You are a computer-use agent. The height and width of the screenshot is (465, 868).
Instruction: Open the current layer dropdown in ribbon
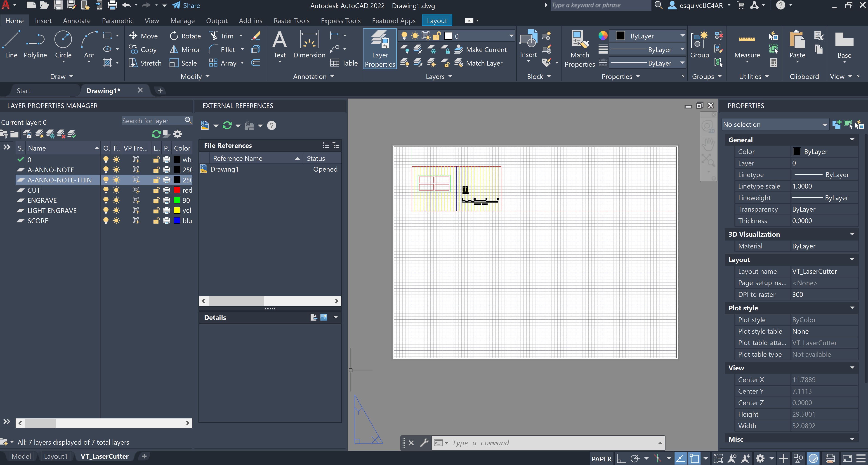511,36
